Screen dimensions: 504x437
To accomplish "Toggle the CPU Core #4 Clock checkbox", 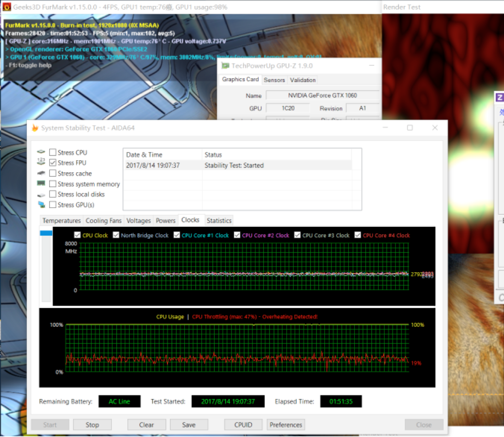I will 358,235.
